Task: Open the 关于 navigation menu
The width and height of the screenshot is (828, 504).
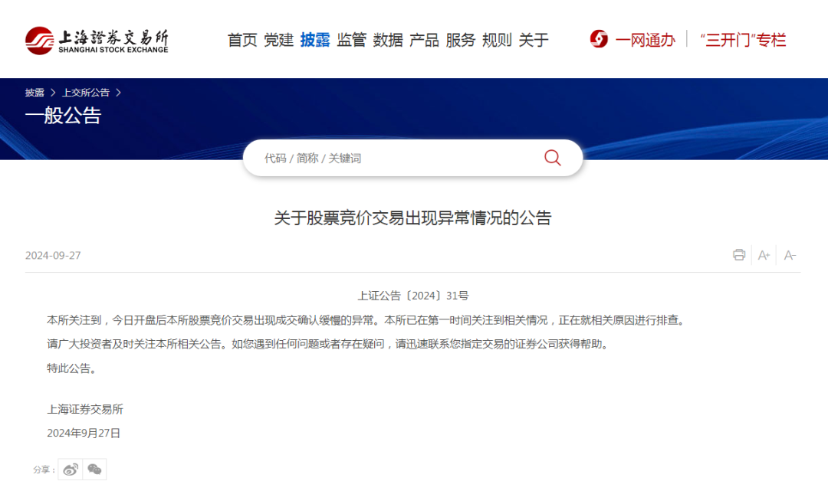Action: pos(534,40)
